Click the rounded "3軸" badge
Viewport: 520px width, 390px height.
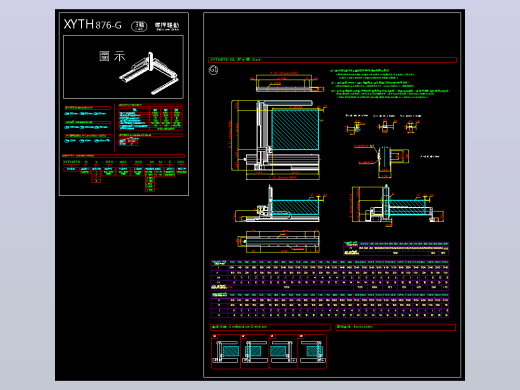[x=139, y=26]
